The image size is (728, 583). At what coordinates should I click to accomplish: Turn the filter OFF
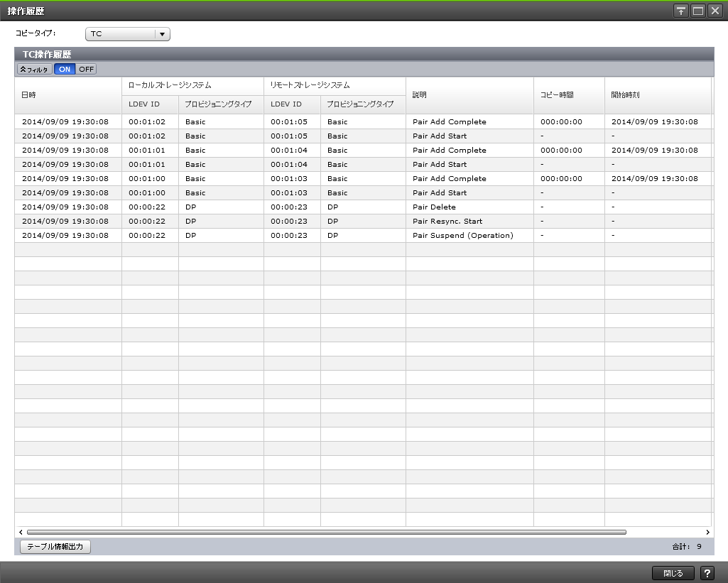pos(86,69)
